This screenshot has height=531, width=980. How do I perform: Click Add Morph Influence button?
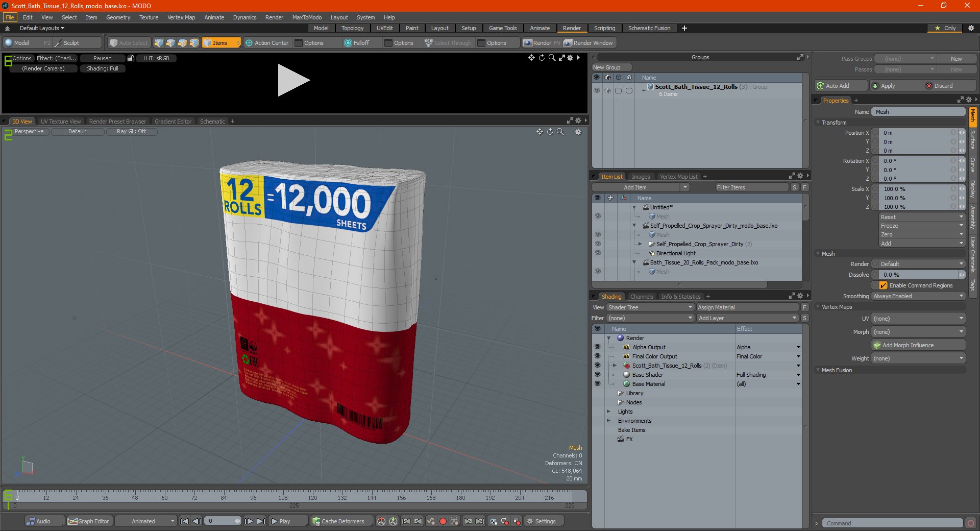918,345
